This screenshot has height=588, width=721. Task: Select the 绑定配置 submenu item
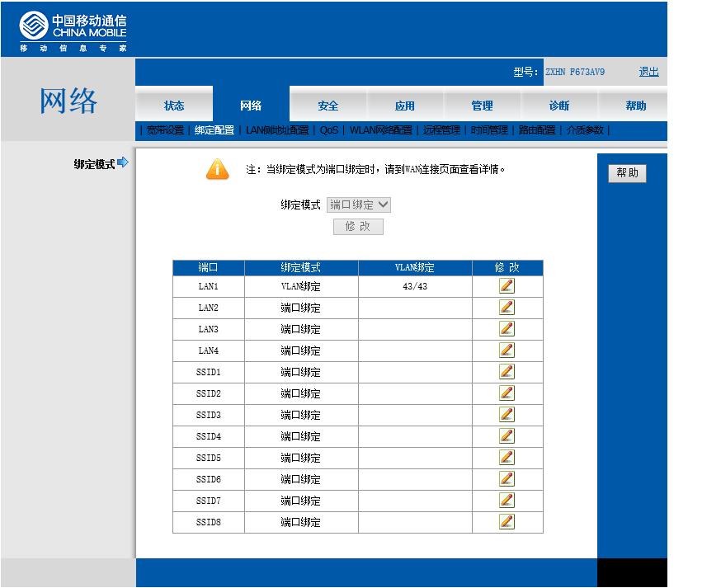(x=214, y=130)
